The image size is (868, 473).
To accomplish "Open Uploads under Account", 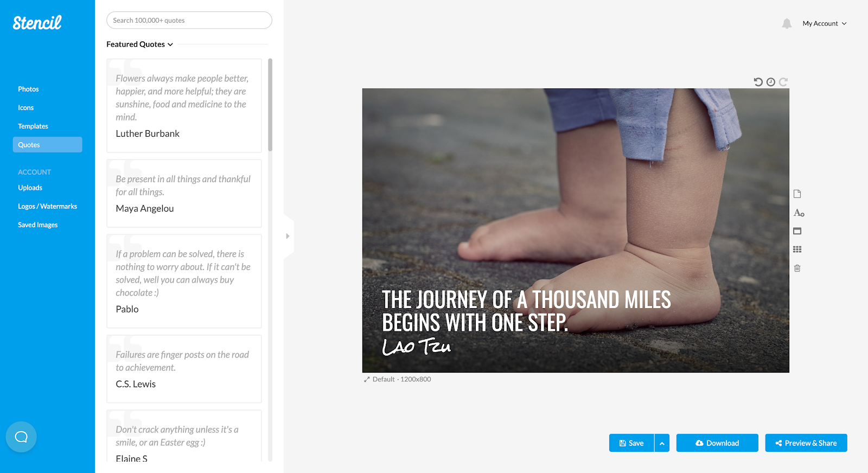I will (x=30, y=188).
